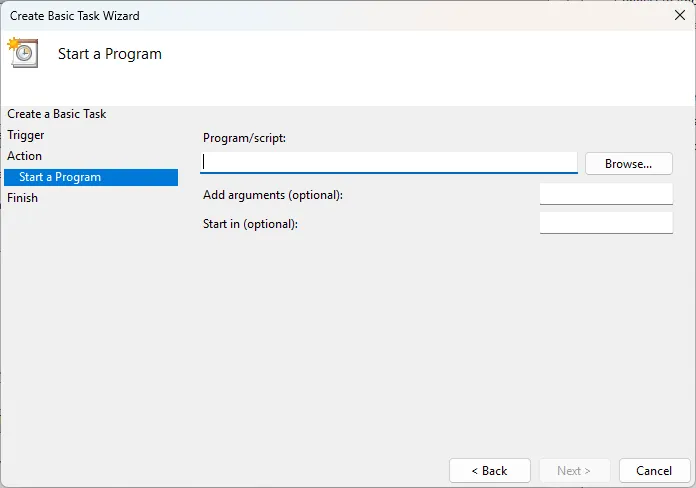The width and height of the screenshot is (696, 488).
Task: Click the task scheduler clock icon
Action: pos(23,53)
